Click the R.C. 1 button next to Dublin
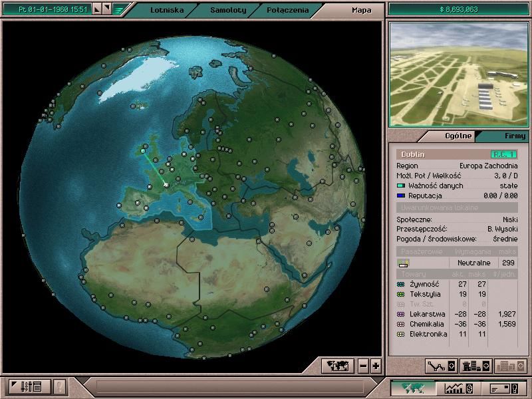Image resolution: width=532 pixels, height=399 pixels. click(503, 154)
